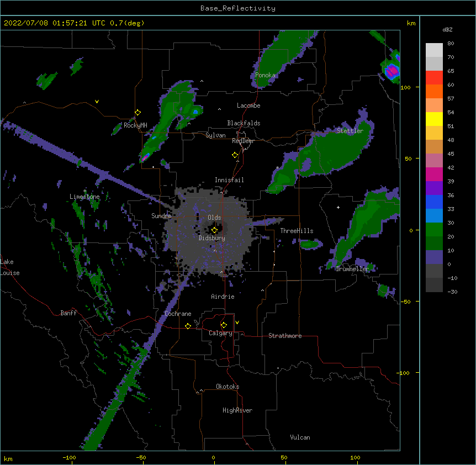Screen dimensions: 476x465
Task: Click the Didsbury town label
Action: point(211,238)
